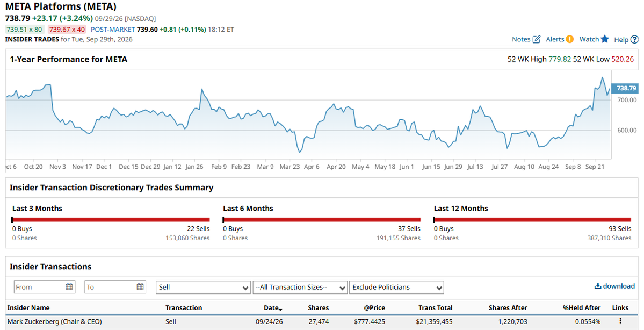The height and width of the screenshot is (330, 644).
Task: Click the Shares After column header
Action: point(508,307)
